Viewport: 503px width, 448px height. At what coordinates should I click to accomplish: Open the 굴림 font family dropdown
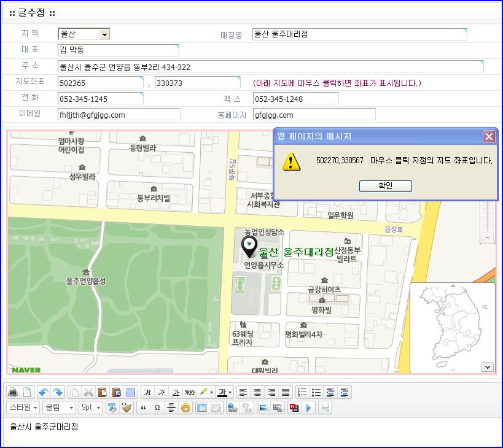[60, 407]
